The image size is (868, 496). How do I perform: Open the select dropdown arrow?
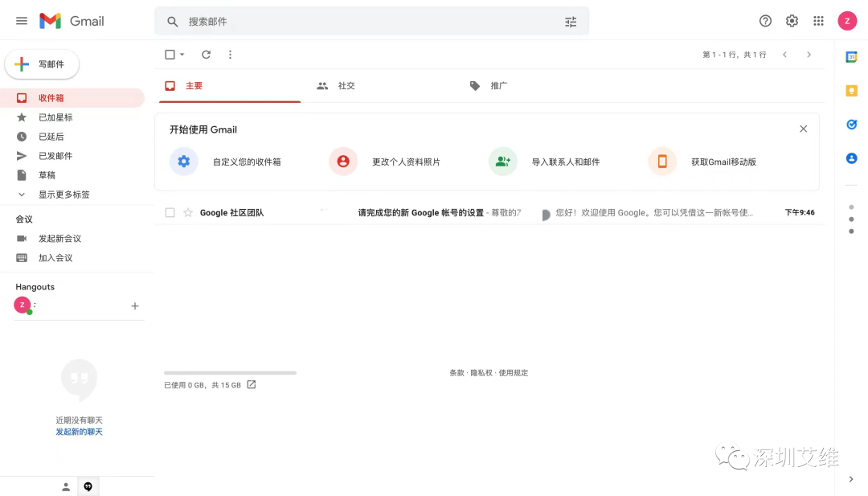pyautogui.click(x=182, y=54)
